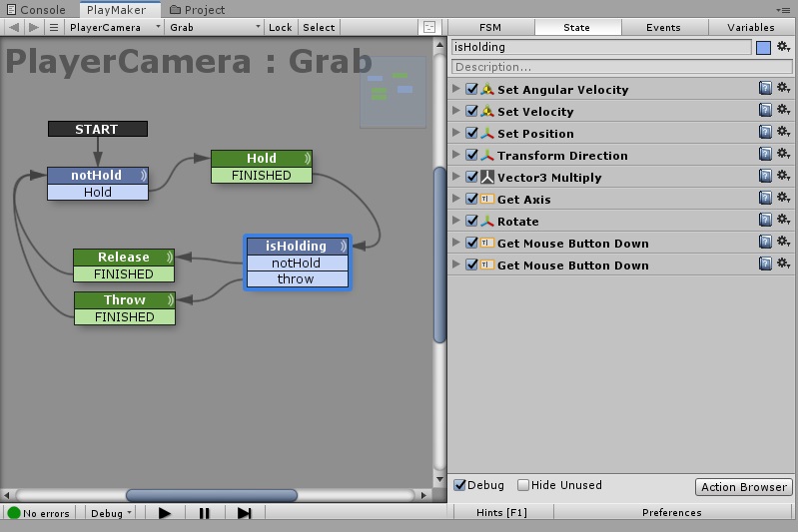Open settings gear for Rotate action
The width and height of the screenshot is (798, 532).
(783, 220)
